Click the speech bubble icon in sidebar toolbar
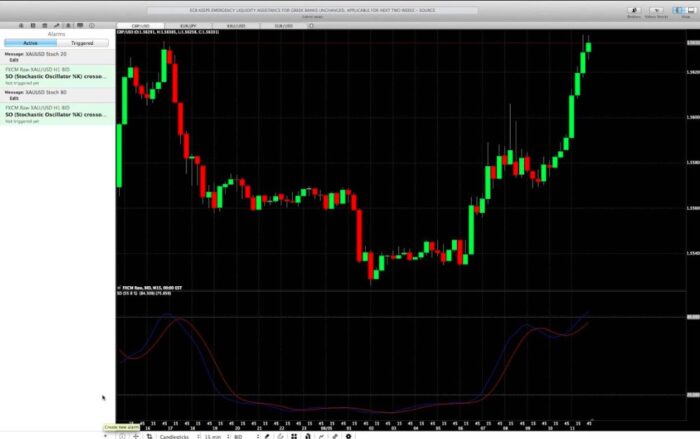Screen dimensions: 700x439 80,25
